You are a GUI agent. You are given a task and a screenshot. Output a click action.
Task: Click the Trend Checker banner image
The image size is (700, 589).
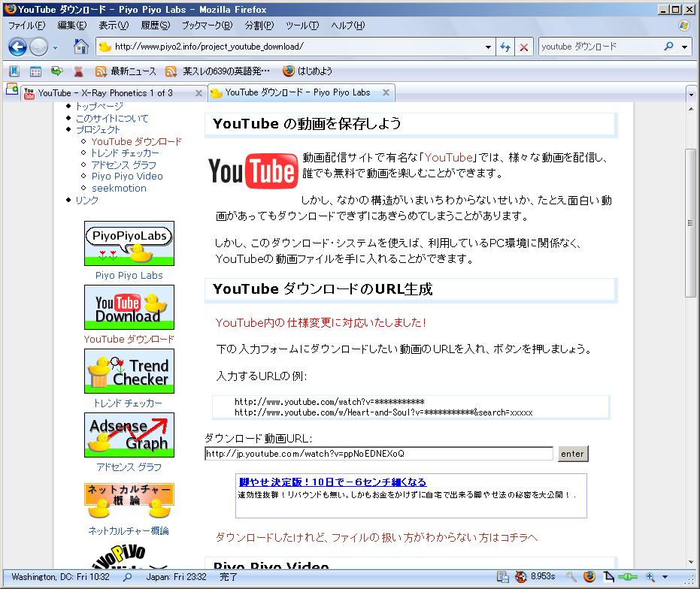pyautogui.click(x=129, y=371)
